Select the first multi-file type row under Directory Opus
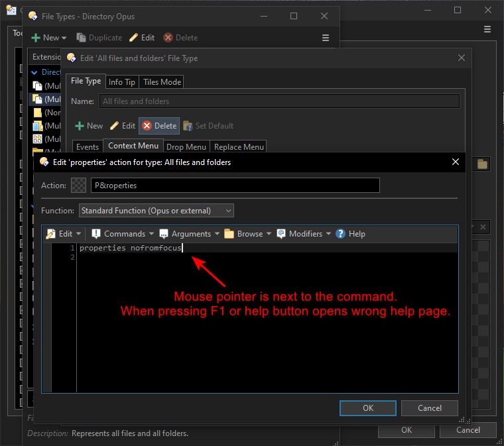This screenshot has width=504, height=446. (46, 86)
